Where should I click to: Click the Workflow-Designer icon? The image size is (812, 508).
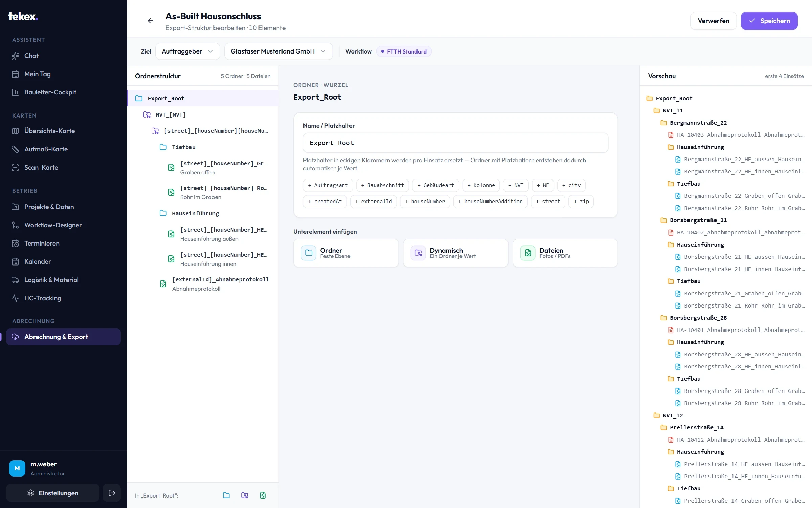[x=15, y=225]
